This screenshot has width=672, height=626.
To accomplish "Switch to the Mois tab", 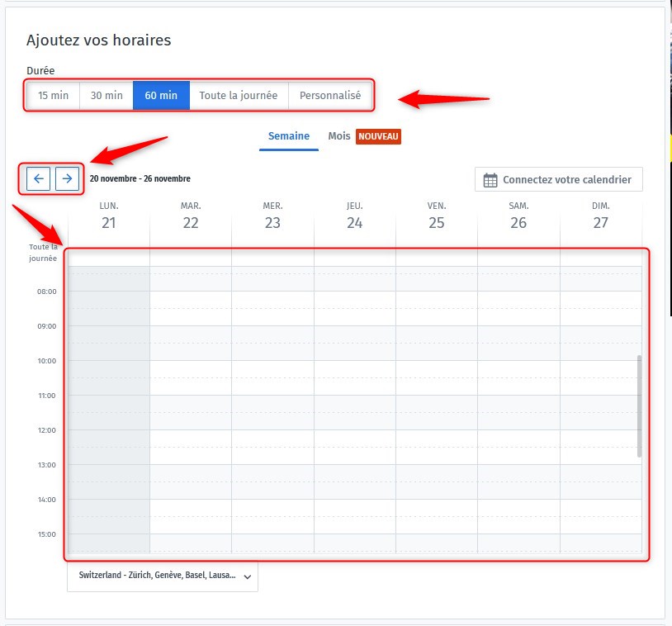I will point(338,136).
